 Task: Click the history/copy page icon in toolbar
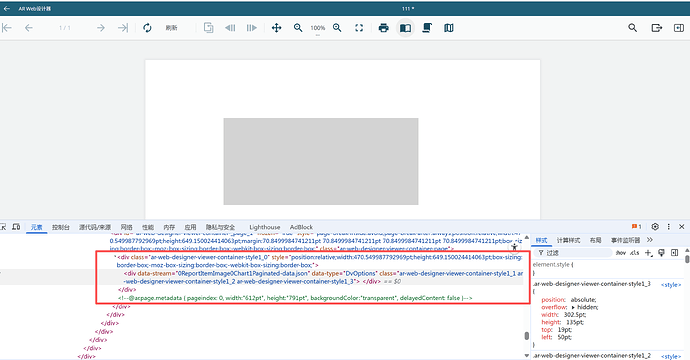[x=208, y=28]
